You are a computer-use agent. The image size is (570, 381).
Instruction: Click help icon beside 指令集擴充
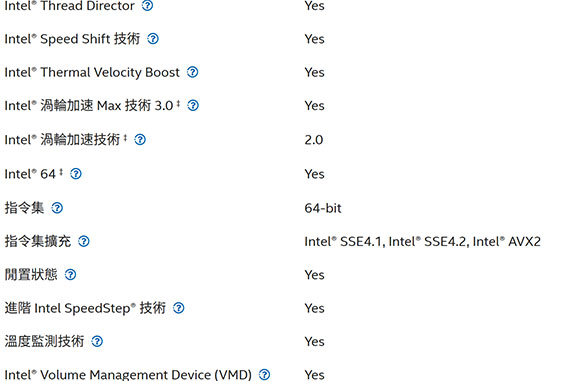pos(84,241)
